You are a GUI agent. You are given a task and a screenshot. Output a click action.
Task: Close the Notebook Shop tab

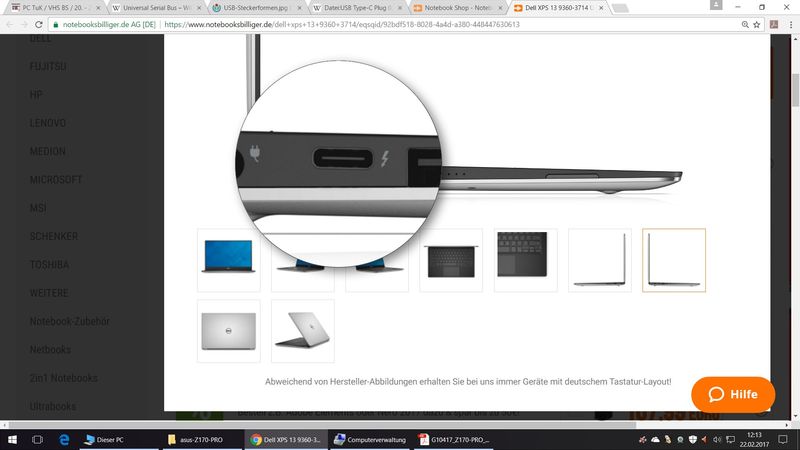[x=501, y=8]
